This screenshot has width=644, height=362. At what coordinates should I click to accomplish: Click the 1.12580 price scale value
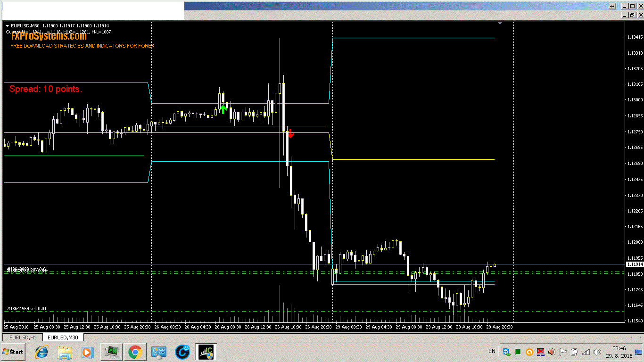634,163
